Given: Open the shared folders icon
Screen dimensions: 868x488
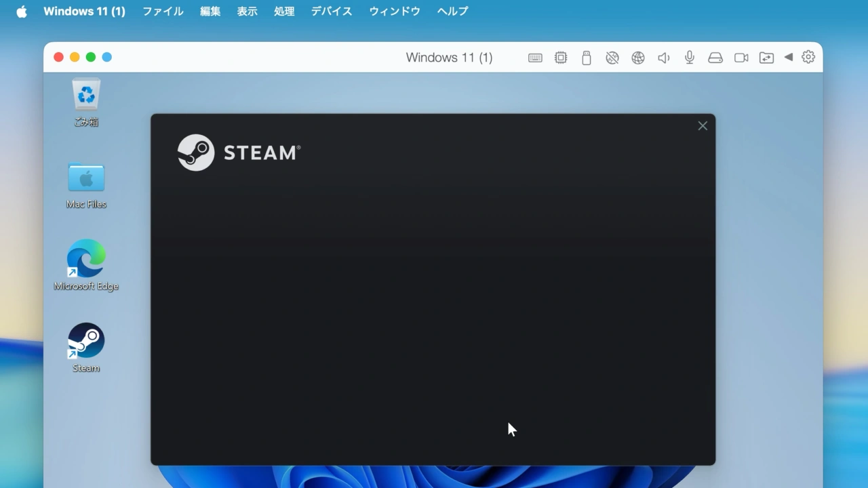Looking at the screenshot, I should click(766, 58).
